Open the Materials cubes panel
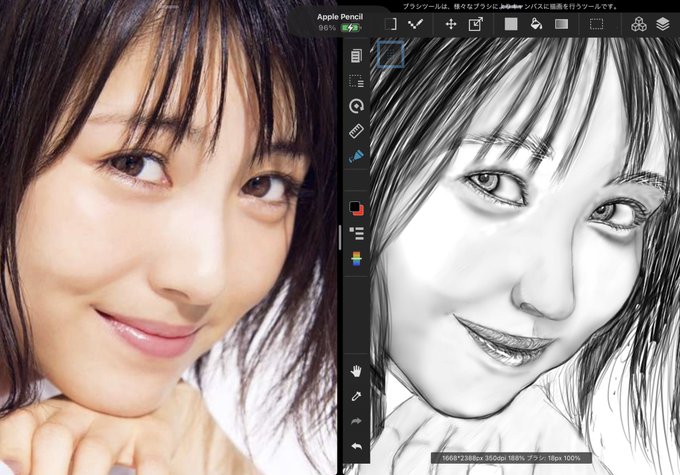680x475 pixels. click(x=638, y=24)
